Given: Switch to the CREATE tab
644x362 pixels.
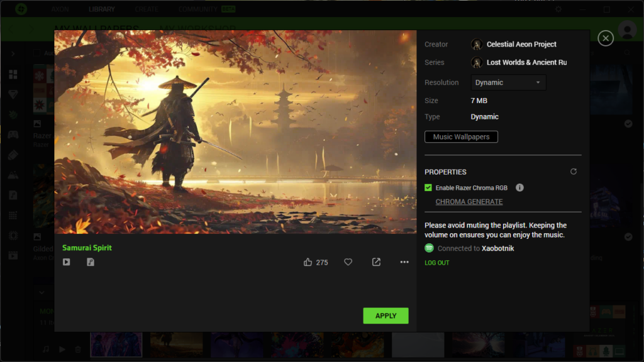Looking at the screenshot, I should (146, 9).
